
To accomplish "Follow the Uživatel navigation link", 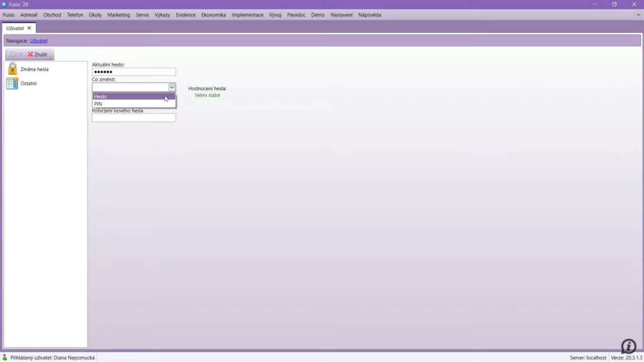I will coord(38,41).
